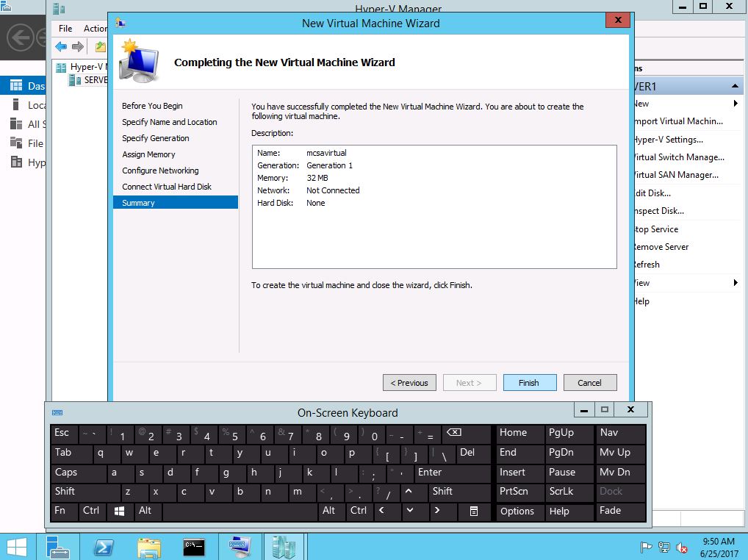Select the Configure Networking wizard step

pos(160,170)
